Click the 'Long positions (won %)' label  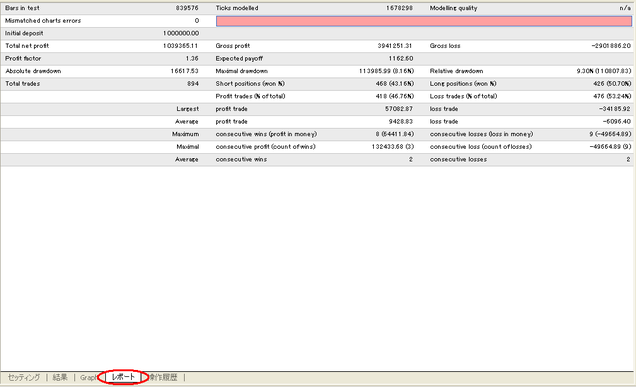tap(463, 84)
